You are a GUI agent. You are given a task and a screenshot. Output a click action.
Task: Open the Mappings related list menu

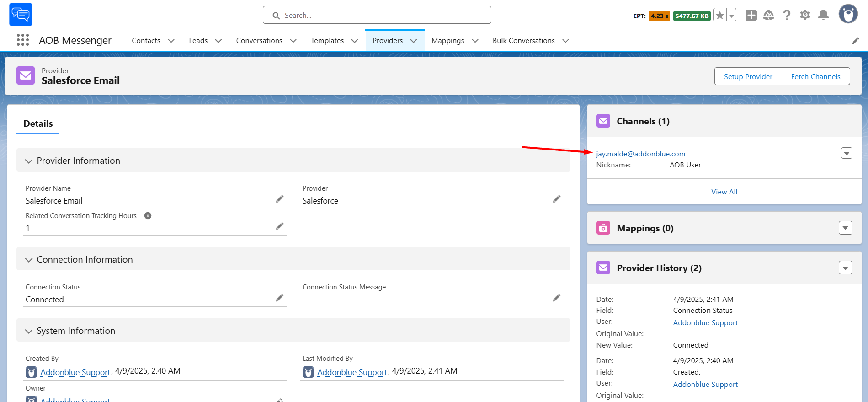point(846,228)
